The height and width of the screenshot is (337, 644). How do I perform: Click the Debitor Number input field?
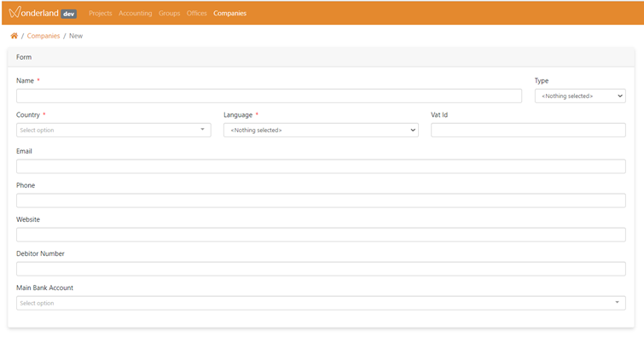[x=321, y=269]
